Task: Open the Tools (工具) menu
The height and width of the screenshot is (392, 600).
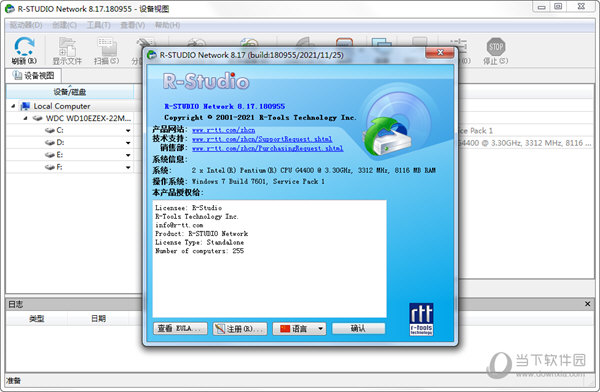Action: pos(98,25)
